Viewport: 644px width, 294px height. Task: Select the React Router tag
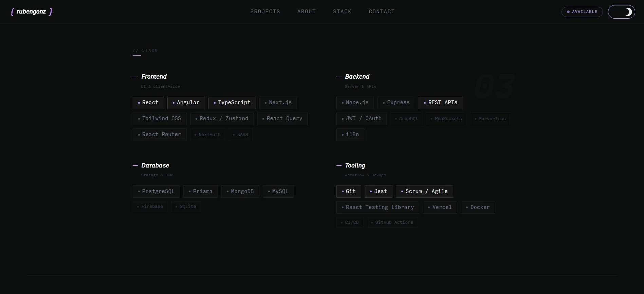(x=160, y=135)
